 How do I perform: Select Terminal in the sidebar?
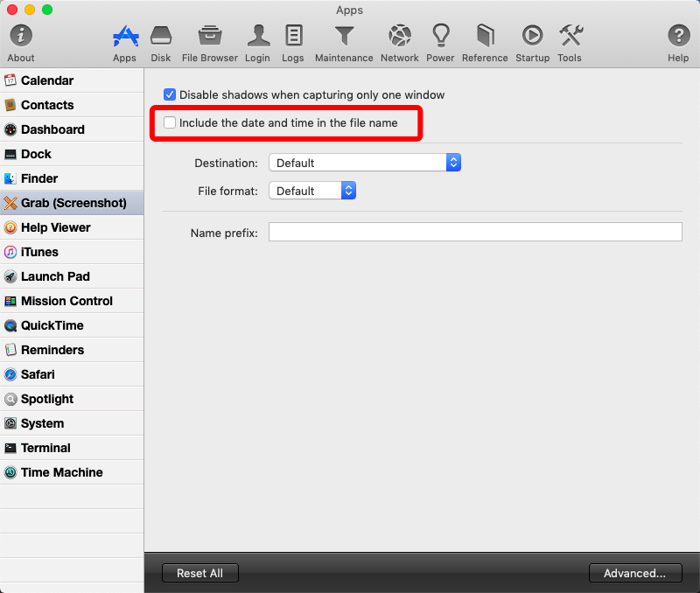(x=72, y=448)
